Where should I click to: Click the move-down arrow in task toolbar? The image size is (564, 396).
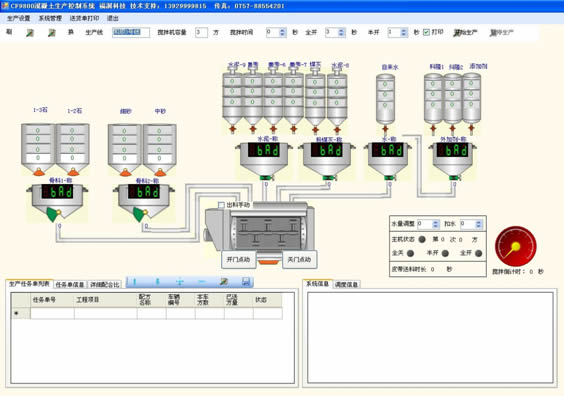coord(157,282)
